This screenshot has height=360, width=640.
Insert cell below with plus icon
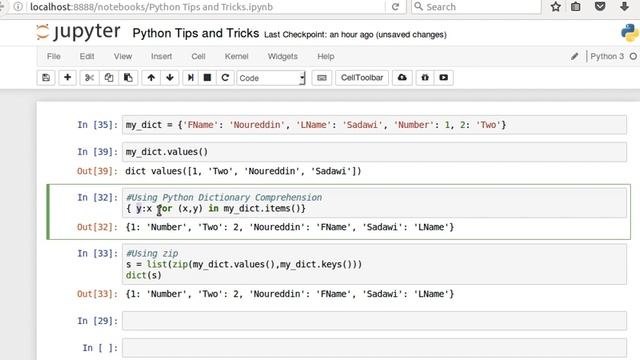[67, 78]
